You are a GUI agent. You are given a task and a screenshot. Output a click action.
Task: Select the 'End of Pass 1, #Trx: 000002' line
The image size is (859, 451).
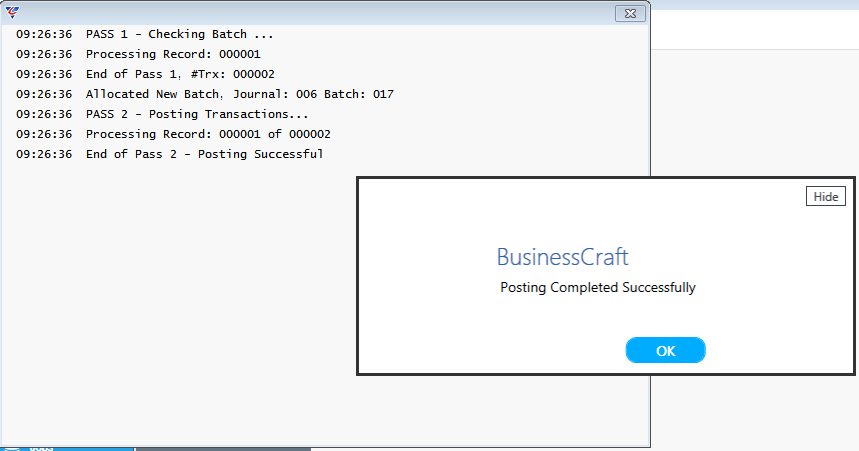point(145,74)
